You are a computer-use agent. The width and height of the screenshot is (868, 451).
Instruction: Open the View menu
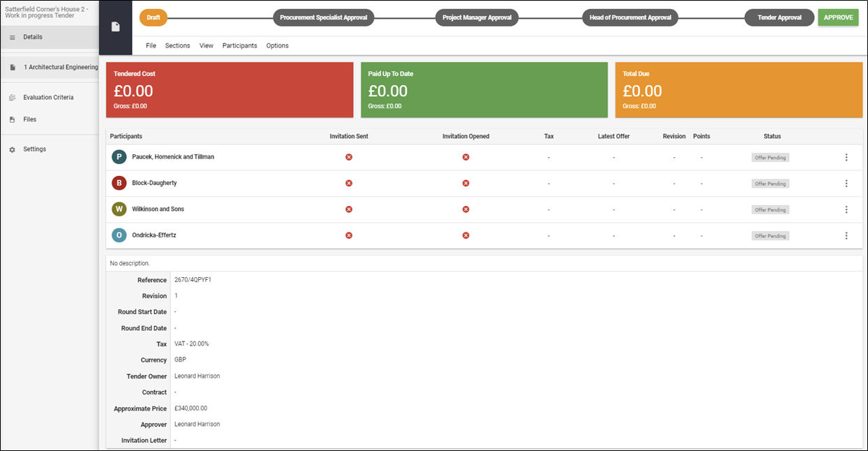click(x=206, y=45)
